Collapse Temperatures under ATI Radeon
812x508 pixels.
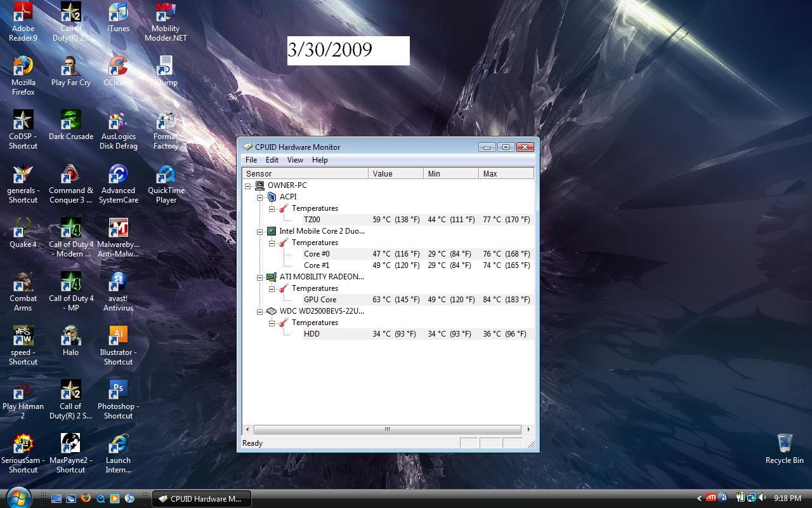[272, 288]
